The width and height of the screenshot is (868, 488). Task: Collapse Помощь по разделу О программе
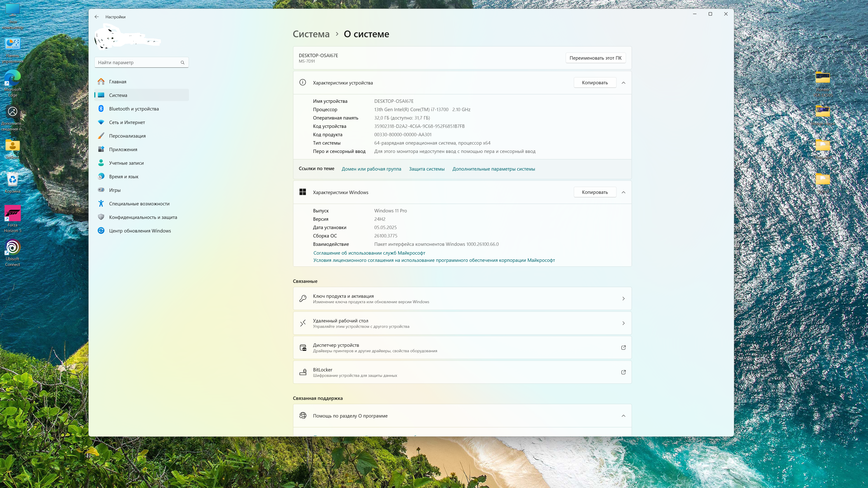pos(623,416)
